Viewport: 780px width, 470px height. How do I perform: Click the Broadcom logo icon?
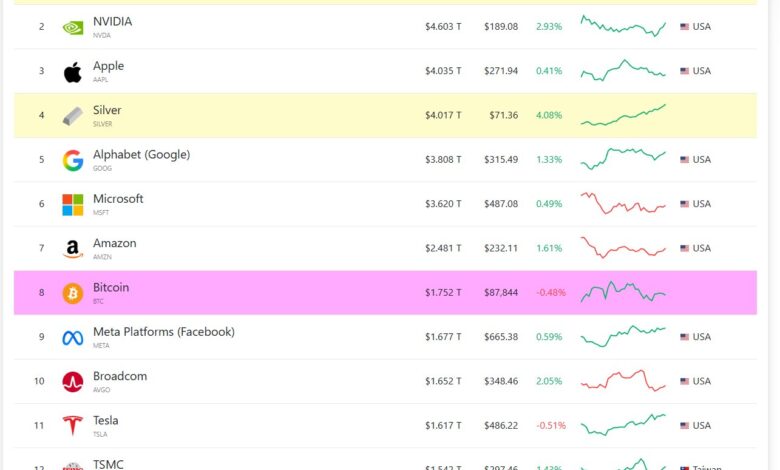click(72, 381)
